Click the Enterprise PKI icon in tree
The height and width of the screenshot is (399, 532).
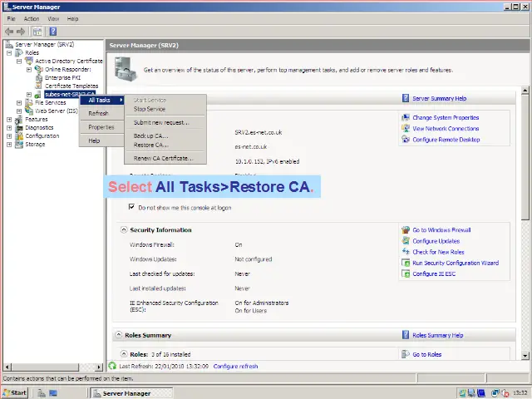[x=39, y=77]
